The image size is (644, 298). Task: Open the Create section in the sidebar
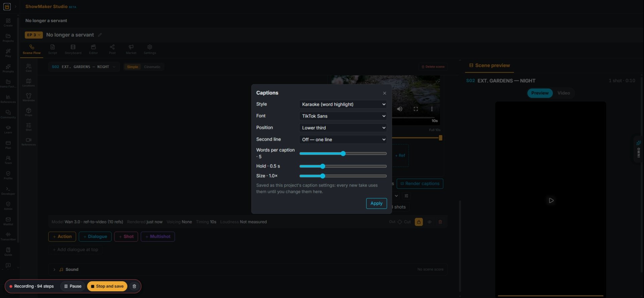[x=8, y=22]
